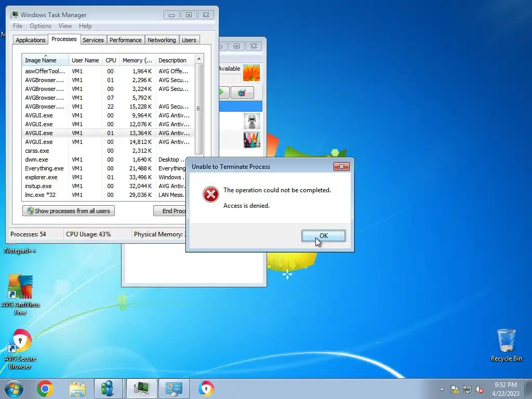
Task: Select the instup.exe process
Action: pyautogui.click(x=104, y=186)
